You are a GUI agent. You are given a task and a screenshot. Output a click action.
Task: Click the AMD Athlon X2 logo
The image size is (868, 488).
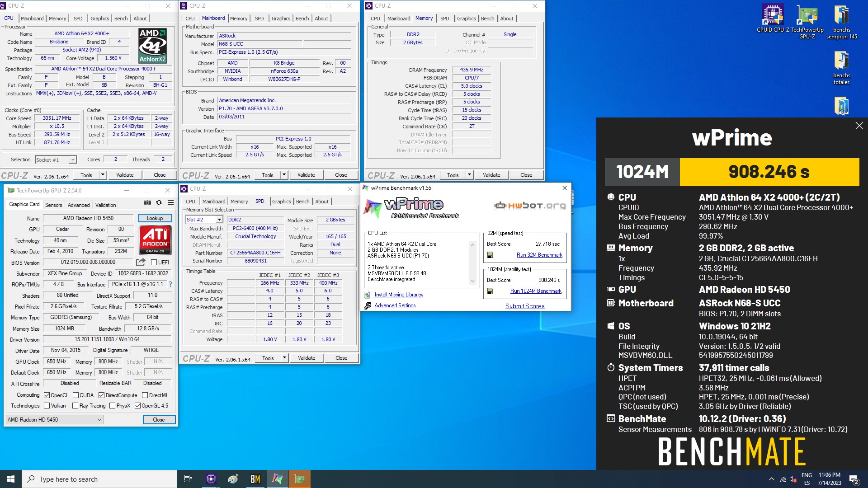coord(153,46)
